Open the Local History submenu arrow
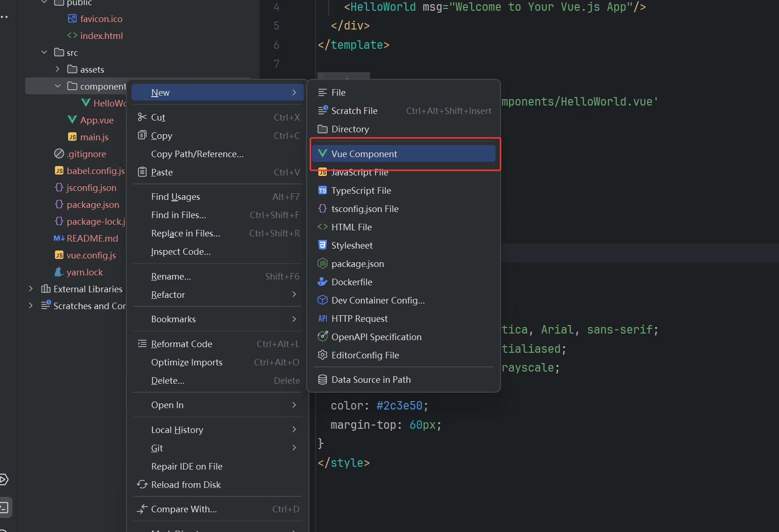 pos(294,430)
